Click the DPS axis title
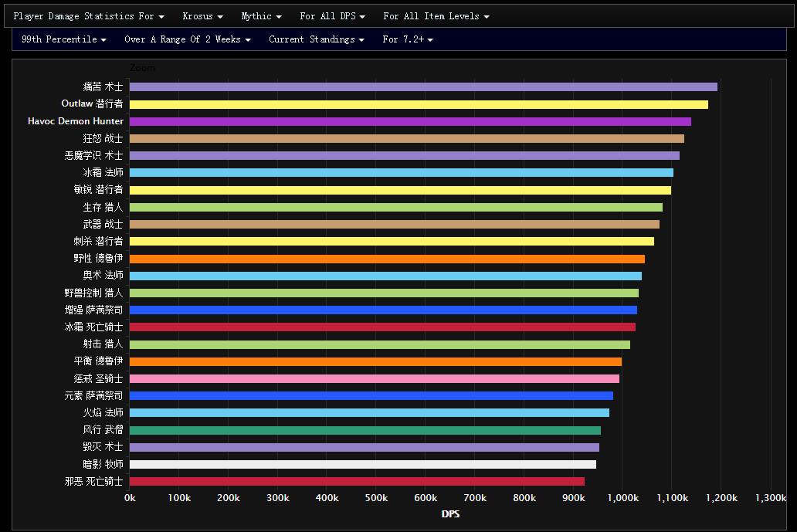The height and width of the screenshot is (532, 797). coord(450,514)
